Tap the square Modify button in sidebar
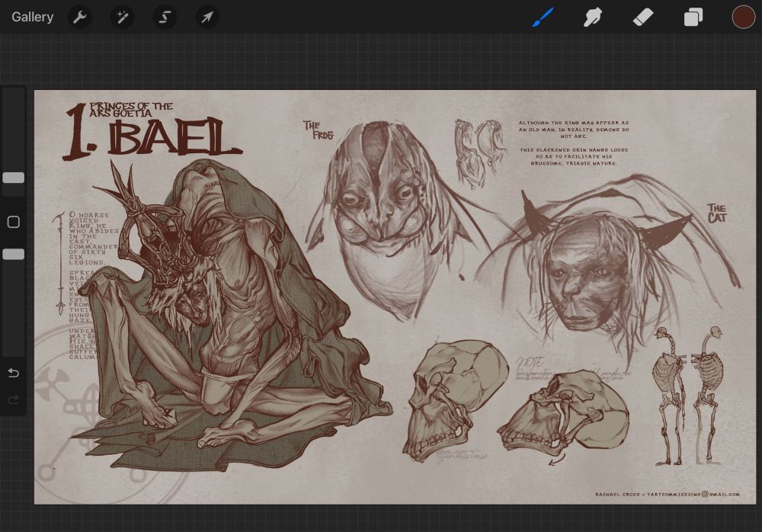 [14, 222]
